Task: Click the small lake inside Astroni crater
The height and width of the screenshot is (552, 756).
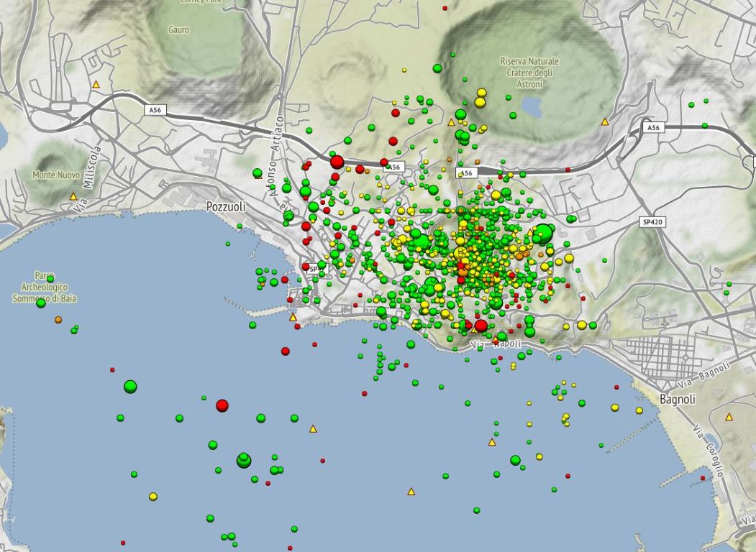Action: [x=531, y=108]
